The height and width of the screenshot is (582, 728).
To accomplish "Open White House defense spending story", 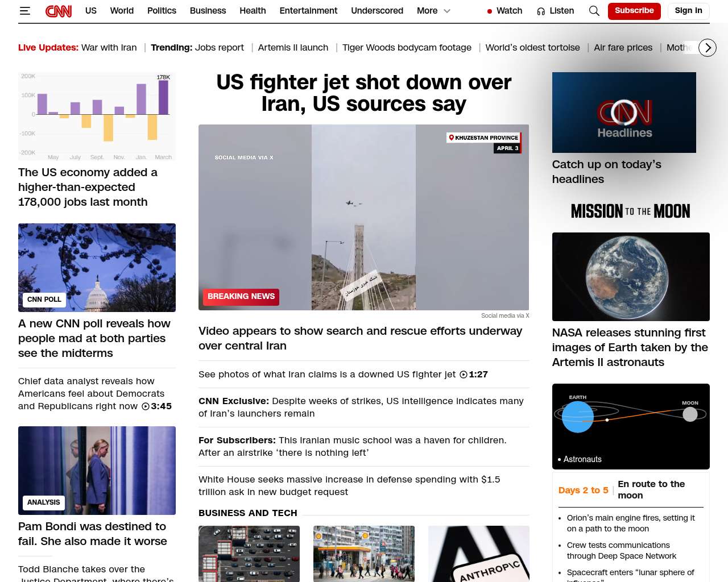I will (x=349, y=485).
